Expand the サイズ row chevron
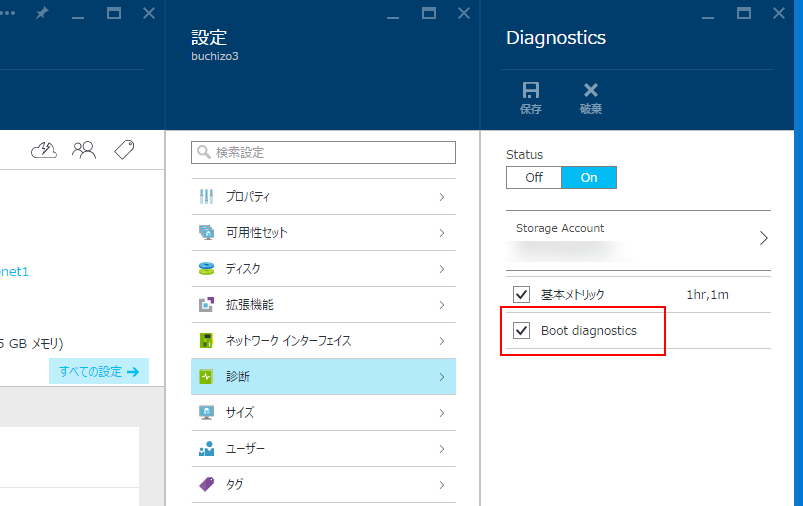This screenshot has width=803, height=506. pos(441,413)
